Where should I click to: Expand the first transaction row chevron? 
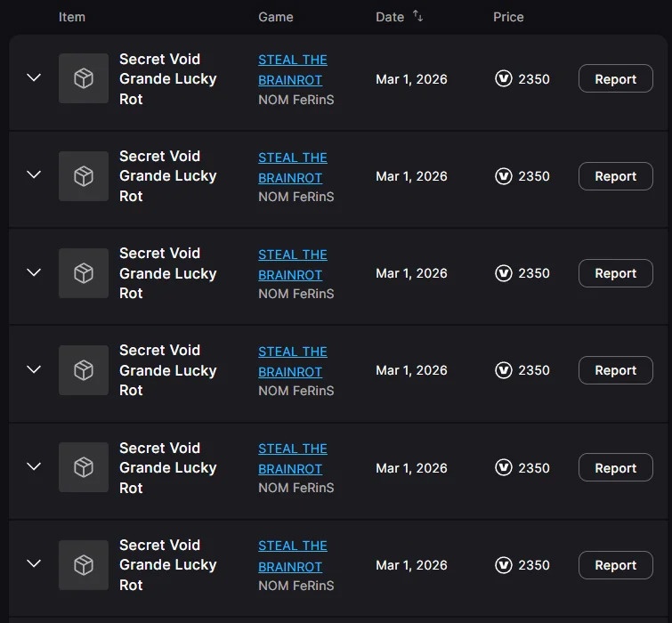[34, 78]
